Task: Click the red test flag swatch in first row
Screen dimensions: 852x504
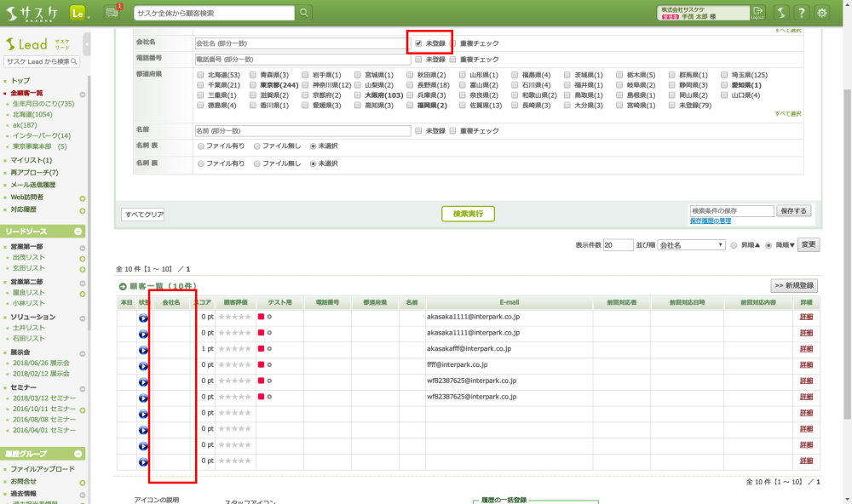Action: click(x=262, y=318)
